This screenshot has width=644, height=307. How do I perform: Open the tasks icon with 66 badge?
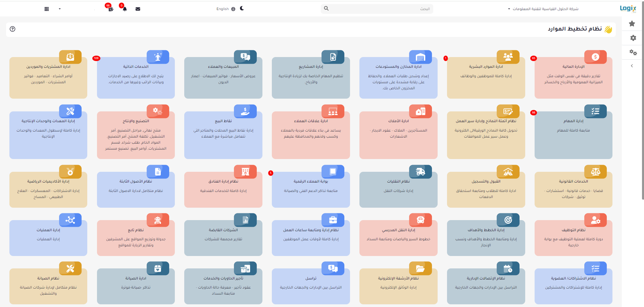pos(110,9)
